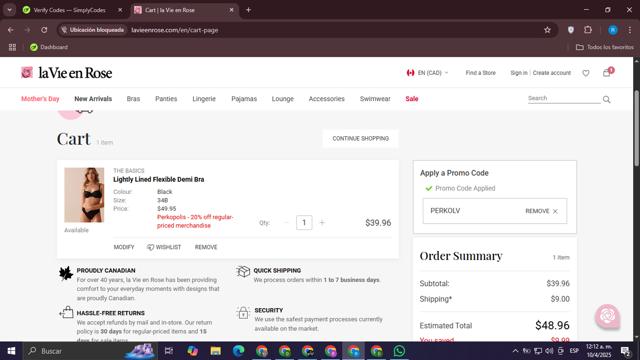Click the page vertical scrollbar

click(x=636, y=128)
